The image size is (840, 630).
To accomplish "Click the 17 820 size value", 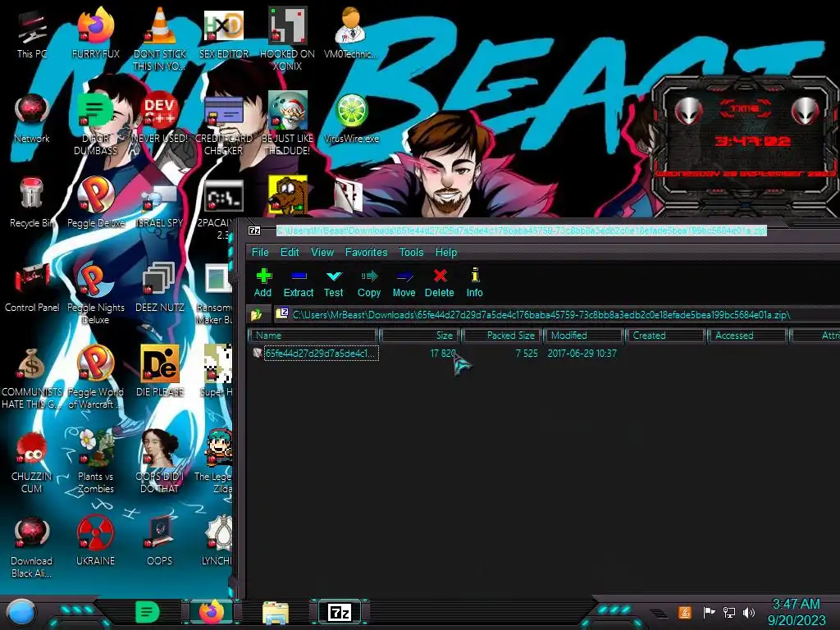I will (442, 354).
